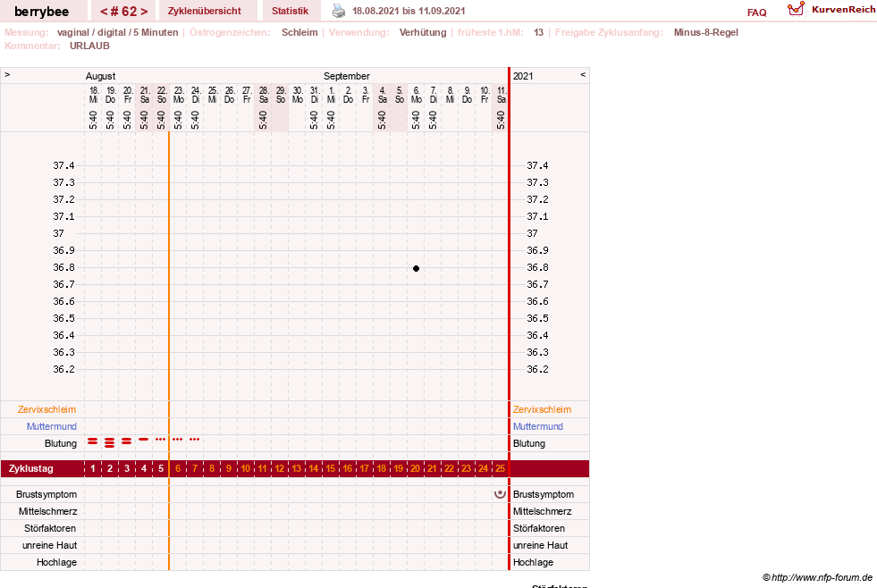This screenshot has height=588, width=877.
Task: Click the Zyklustag row header
Action: point(30,468)
